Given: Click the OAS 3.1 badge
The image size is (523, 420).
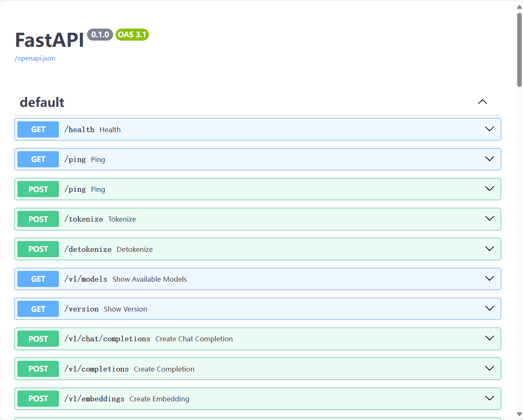Looking at the screenshot, I should [132, 35].
